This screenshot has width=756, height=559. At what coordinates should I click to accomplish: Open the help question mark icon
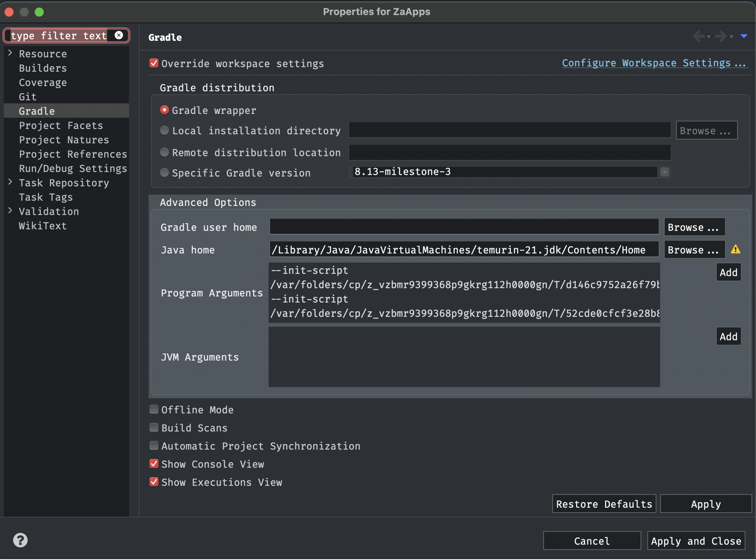pos(20,540)
